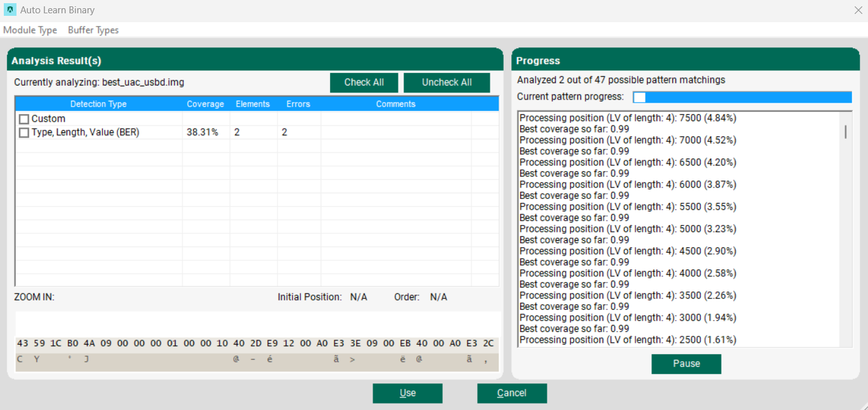This screenshot has width=868, height=410.
Task: Click the current pattern progress bar
Action: 742,97
